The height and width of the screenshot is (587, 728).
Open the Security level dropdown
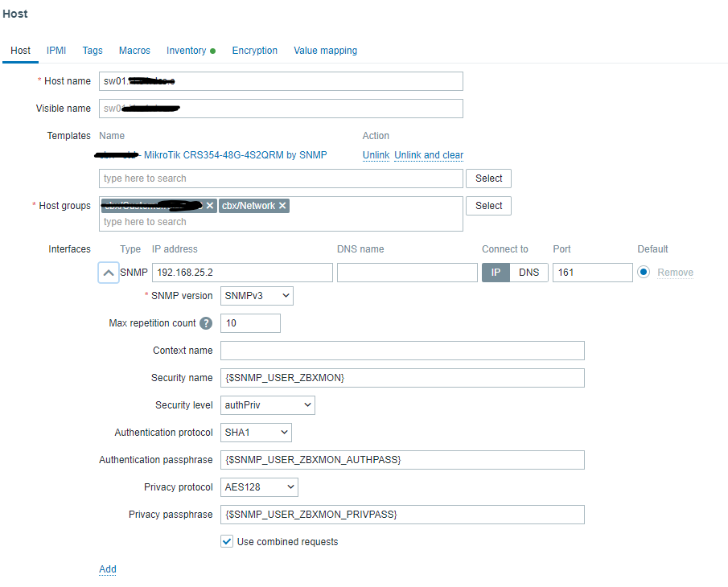pos(267,405)
